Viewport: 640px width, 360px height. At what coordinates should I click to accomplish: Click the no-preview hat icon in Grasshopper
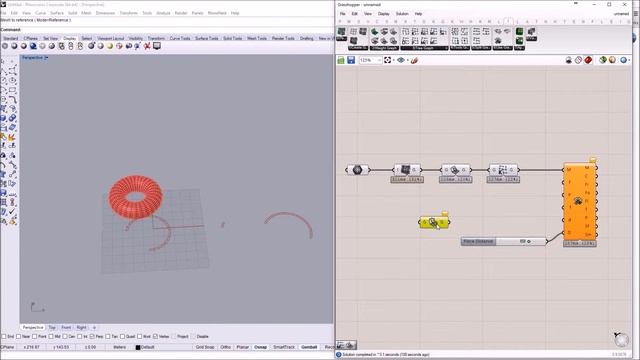pos(569,60)
